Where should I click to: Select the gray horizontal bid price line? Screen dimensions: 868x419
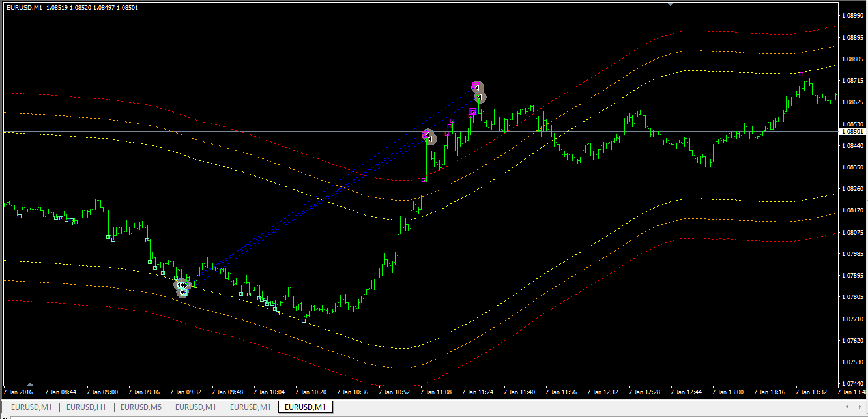(x=420, y=132)
